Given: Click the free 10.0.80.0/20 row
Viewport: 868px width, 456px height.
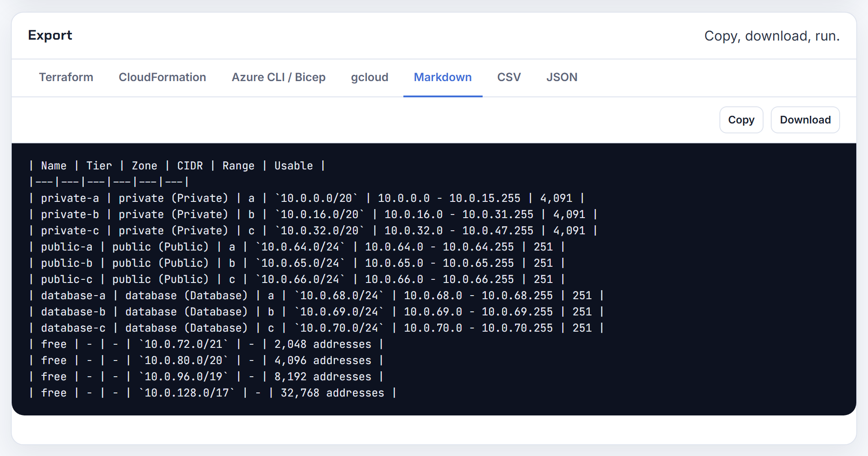Looking at the screenshot, I should click(x=207, y=360).
